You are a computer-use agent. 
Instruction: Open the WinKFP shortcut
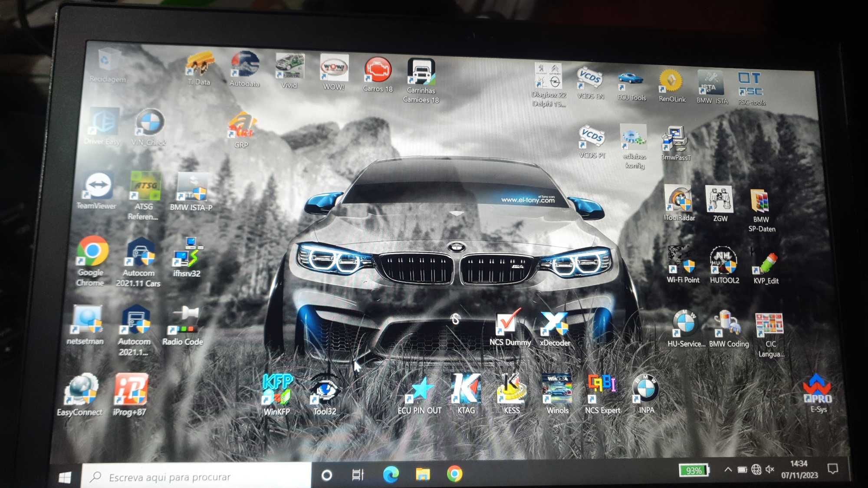pyautogui.click(x=277, y=394)
